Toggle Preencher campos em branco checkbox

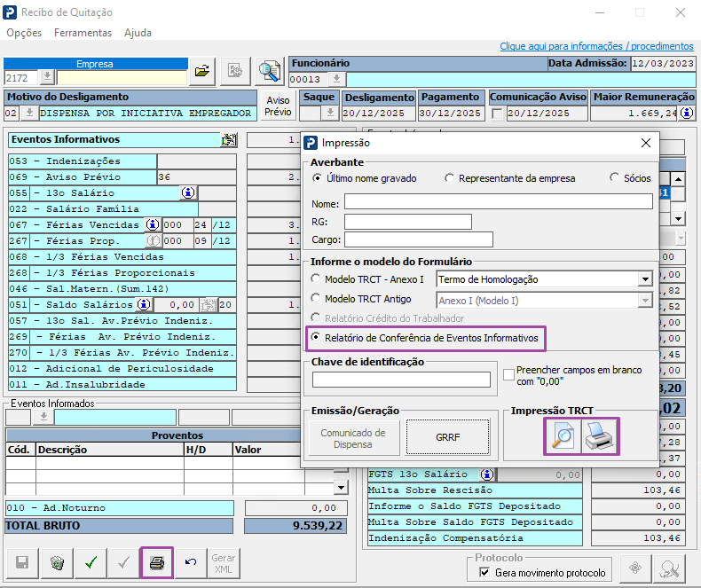(x=508, y=374)
